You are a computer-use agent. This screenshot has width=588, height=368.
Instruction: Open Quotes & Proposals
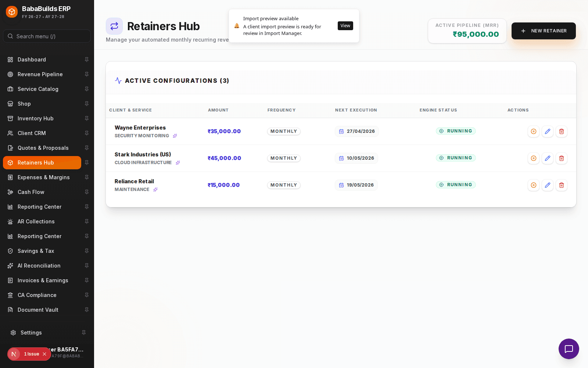42,148
